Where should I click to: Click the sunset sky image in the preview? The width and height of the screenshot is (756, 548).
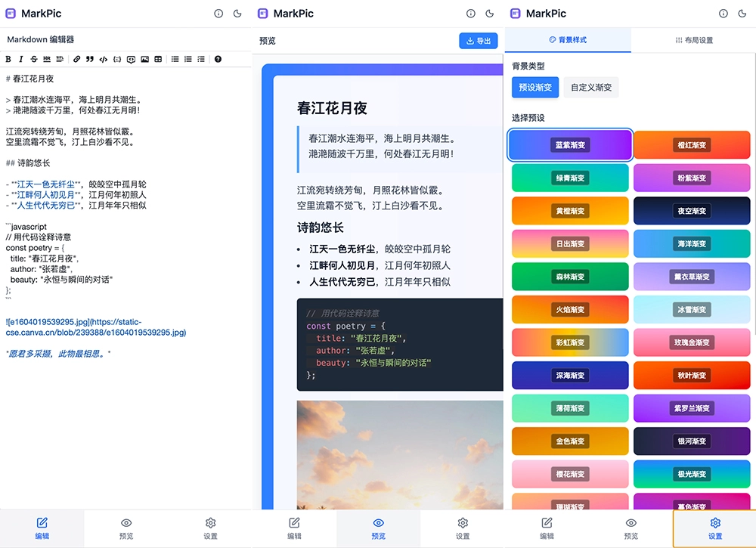[x=400, y=454]
